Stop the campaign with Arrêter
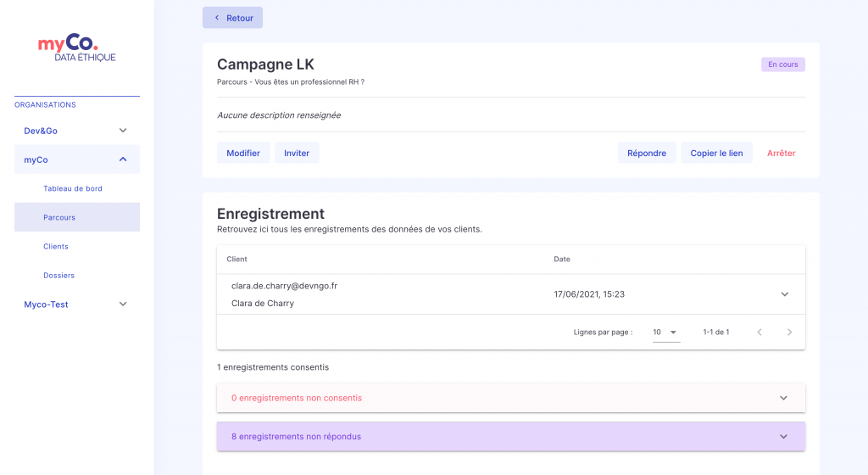The image size is (868, 475). [781, 153]
